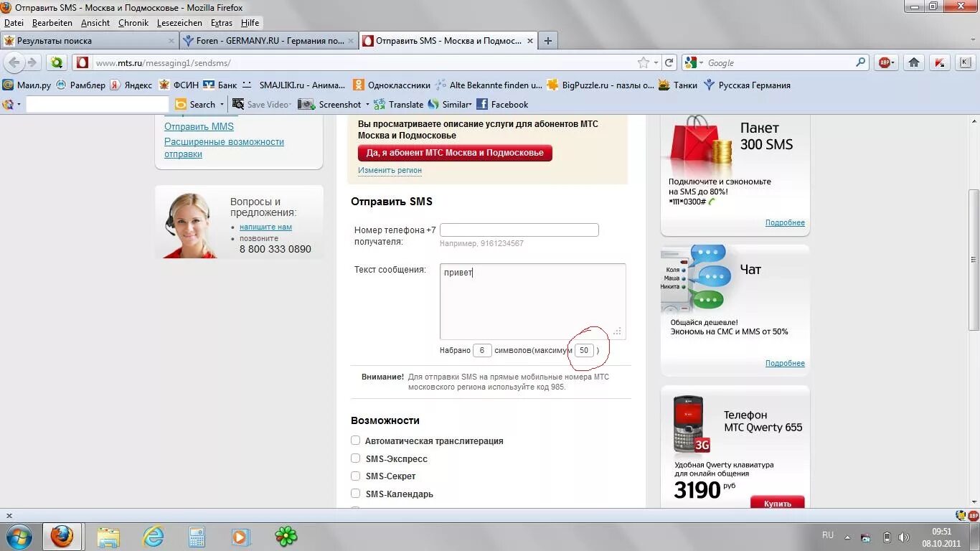Open Одноклассники bookmark
Screen dimensions: 980x551
pos(392,85)
